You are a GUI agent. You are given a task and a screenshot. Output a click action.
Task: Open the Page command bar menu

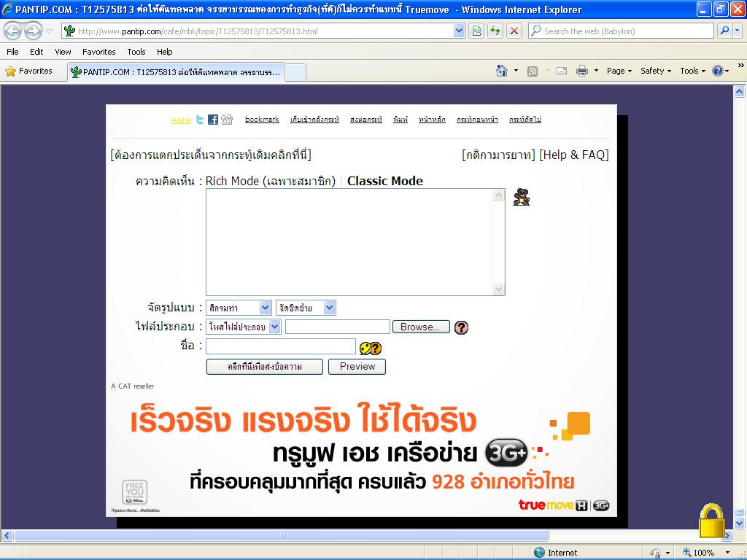[619, 71]
